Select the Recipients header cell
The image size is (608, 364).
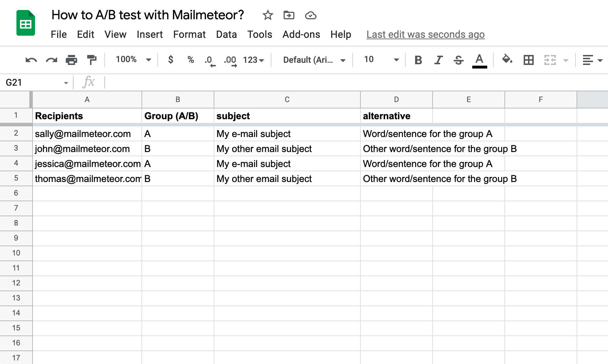87,116
